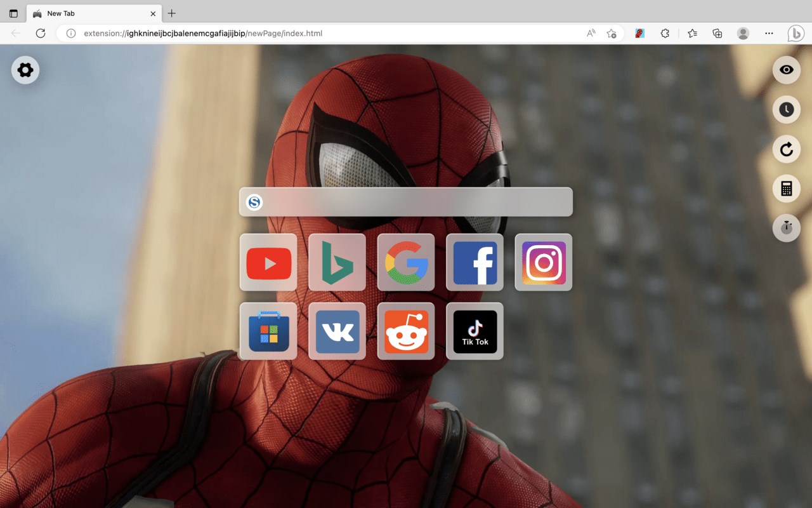Open a new browser tab with plus button
The height and width of the screenshot is (508, 812).
(171, 13)
